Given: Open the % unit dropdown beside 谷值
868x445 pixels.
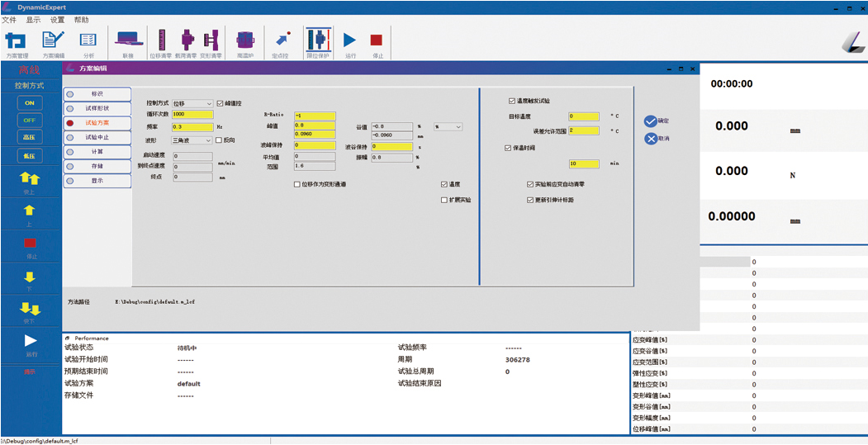Looking at the screenshot, I should 448,127.
